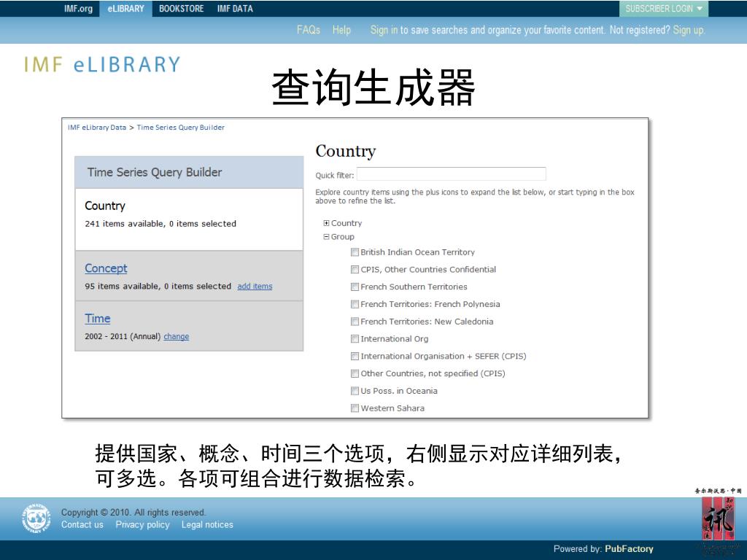Image resolution: width=747 pixels, height=560 pixels.
Task: Check International Organisation + SEFER (CPIS)
Action: [355, 356]
